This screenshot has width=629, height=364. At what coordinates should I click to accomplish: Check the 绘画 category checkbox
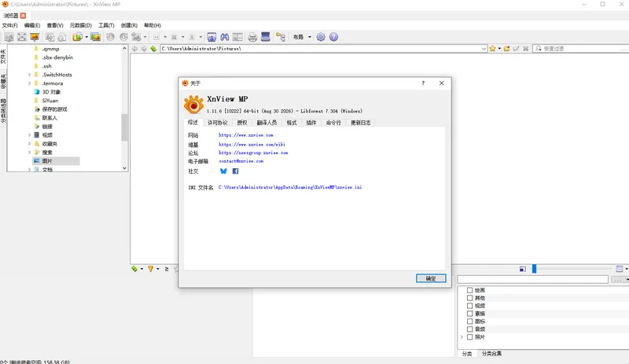(469, 290)
